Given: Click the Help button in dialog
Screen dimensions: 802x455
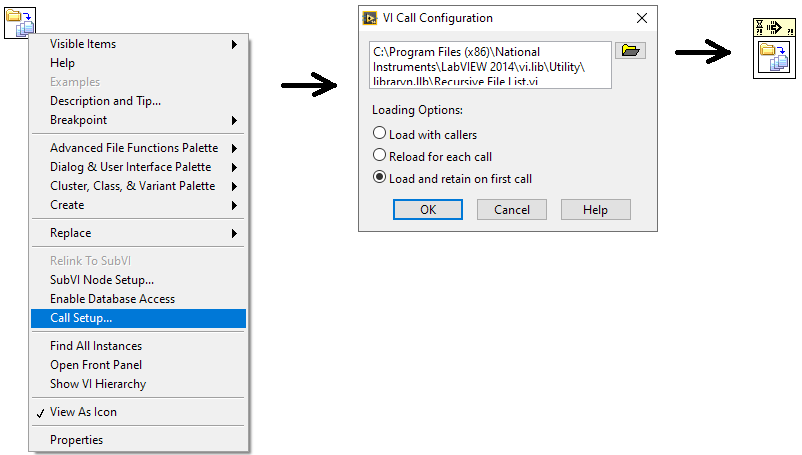Looking at the screenshot, I should tap(595, 210).
